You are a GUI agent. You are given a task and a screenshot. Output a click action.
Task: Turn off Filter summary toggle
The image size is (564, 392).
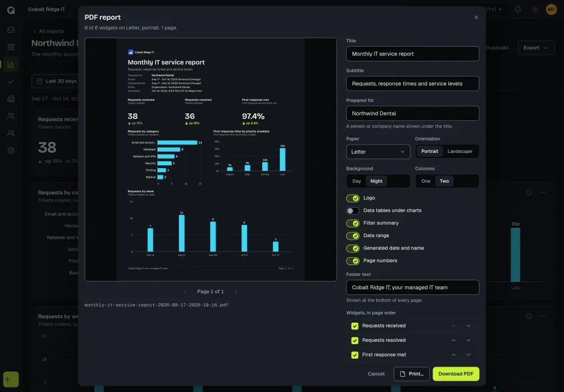[353, 223]
